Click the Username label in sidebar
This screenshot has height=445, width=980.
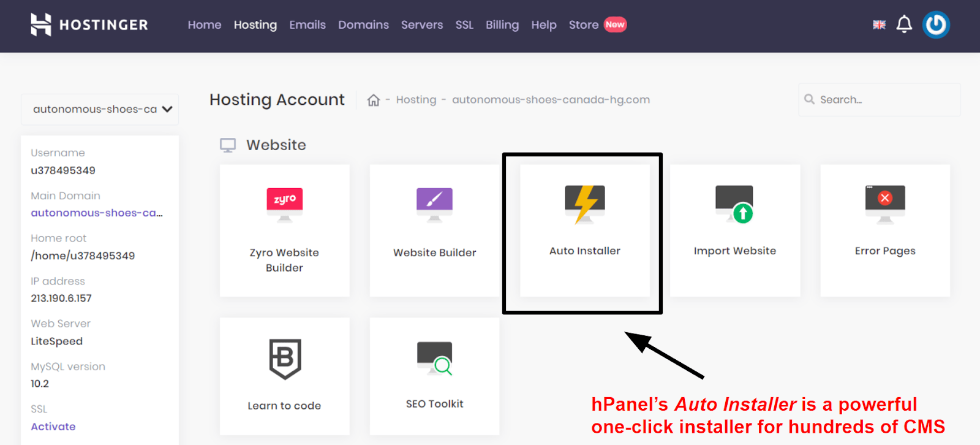tap(58, 153)
